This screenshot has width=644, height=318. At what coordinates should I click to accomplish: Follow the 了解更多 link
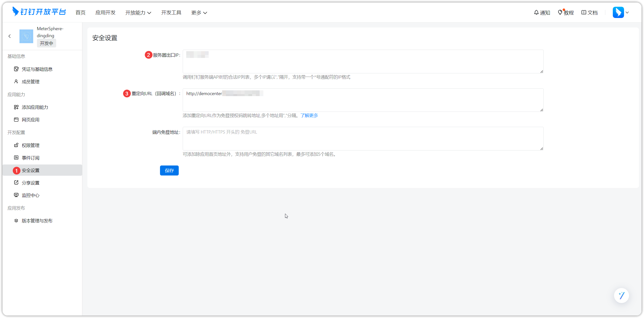pyautogui.click(x=309, y=116)
